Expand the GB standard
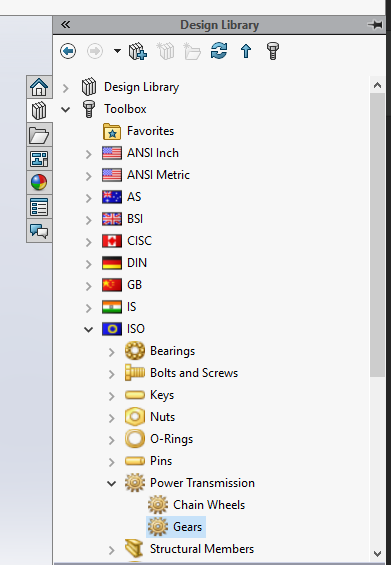This screenshot has height=565, width=391. click(x=89, y=286)
